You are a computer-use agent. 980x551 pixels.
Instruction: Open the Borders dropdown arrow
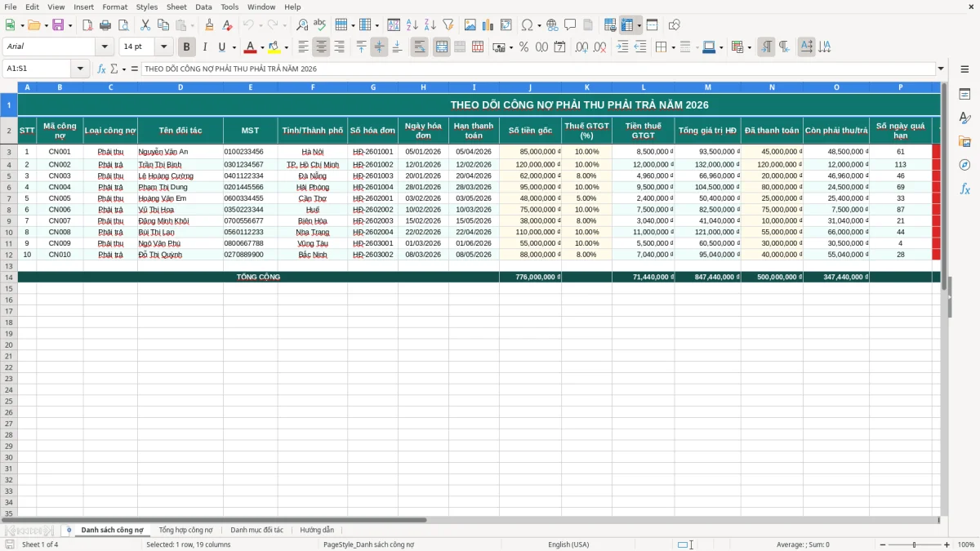coord(673,47)
